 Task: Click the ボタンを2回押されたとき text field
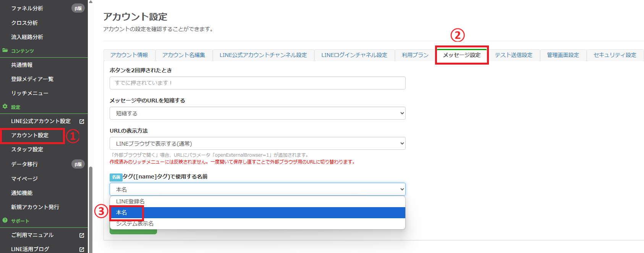pos(257,83)
